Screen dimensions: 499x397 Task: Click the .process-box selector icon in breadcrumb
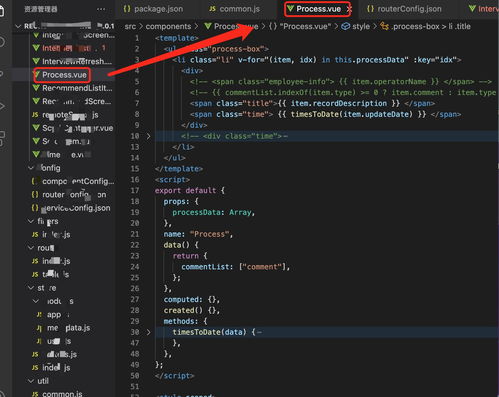point(384,26)
